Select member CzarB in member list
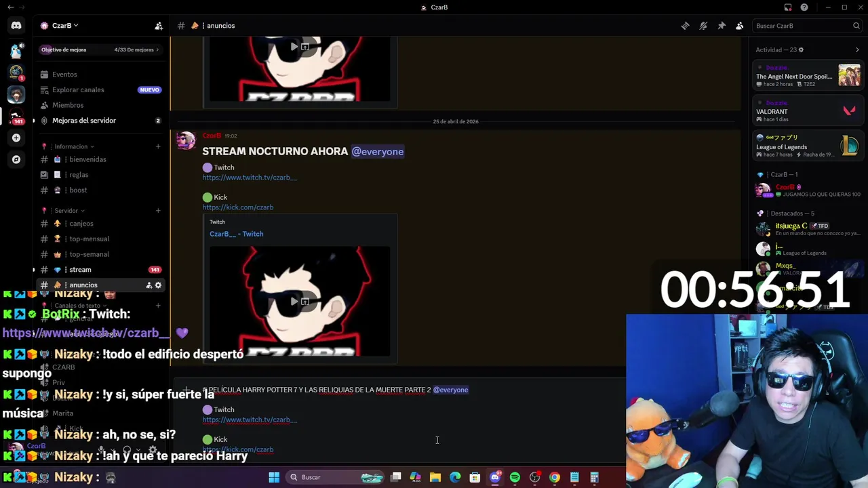 click(x=808, y=190)
